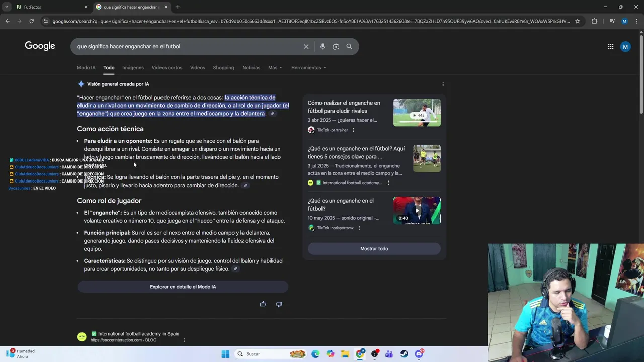Click source link icon after Características paragraph
Viewport: 644px width, 362px height.
(x=235, y=269)
